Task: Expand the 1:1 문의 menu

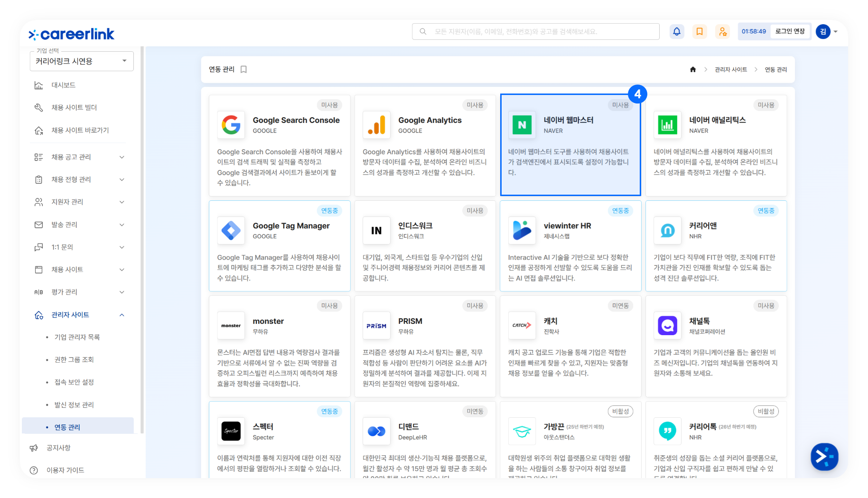Action: pyautogui.click(x=122, y=247)
